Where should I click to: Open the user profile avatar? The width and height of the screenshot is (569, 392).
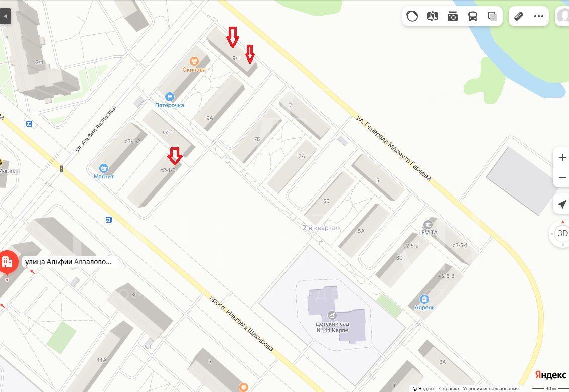click(563, 16)
